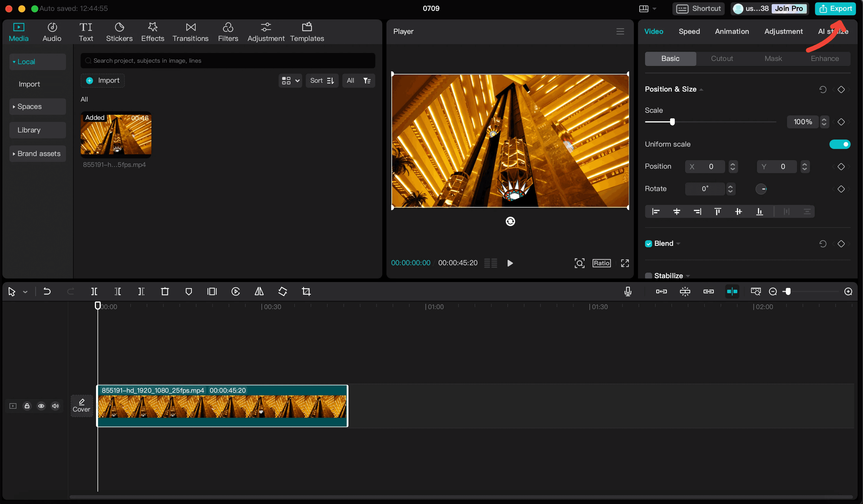Viewport: 863px width, 504px height.
Task: Click the Crop icon in timeline toolbar
Action: click(306, 291)
